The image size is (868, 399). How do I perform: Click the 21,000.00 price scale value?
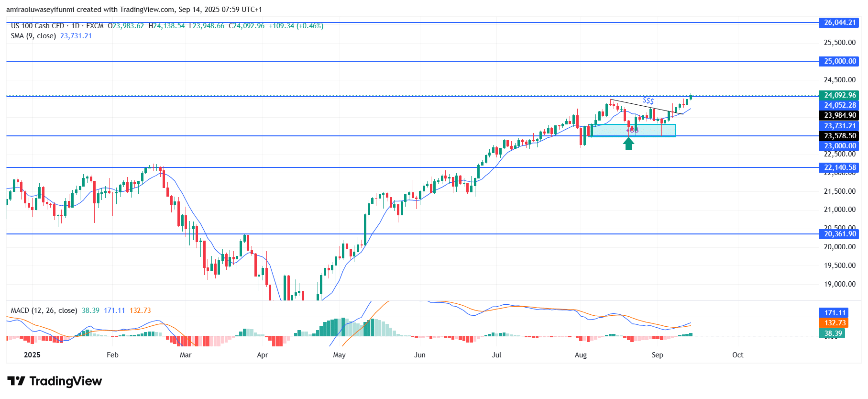839,210
